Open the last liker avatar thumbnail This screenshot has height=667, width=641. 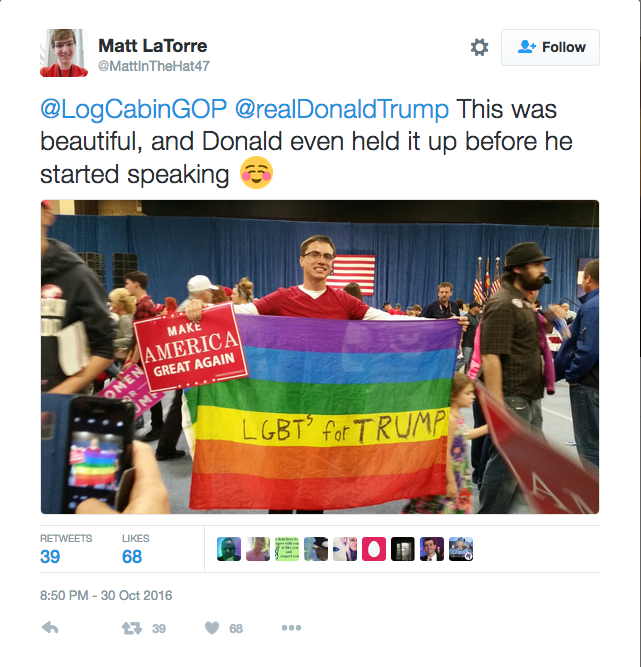[461, 549]
